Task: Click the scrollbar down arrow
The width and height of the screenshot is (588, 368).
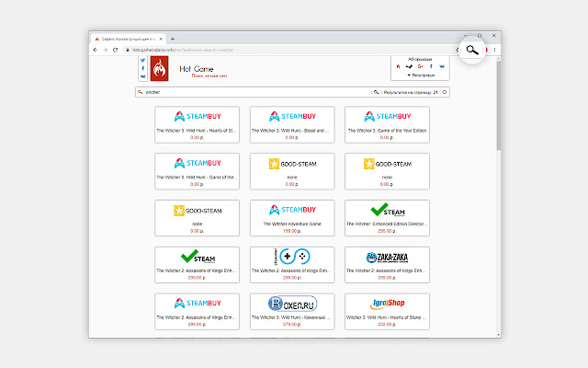Action: tap(499, 335)
